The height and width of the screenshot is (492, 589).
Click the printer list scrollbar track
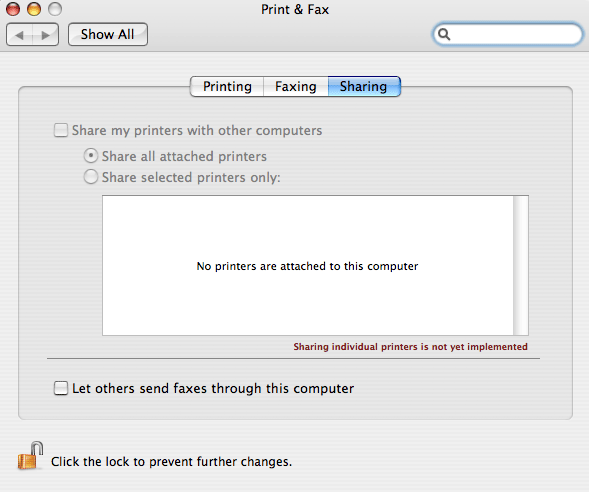(x=521, y=265)
